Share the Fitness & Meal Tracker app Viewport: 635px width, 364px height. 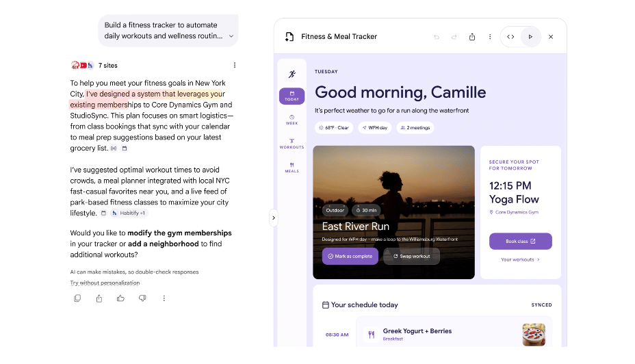pyautogui.click(x=471, y=37)
